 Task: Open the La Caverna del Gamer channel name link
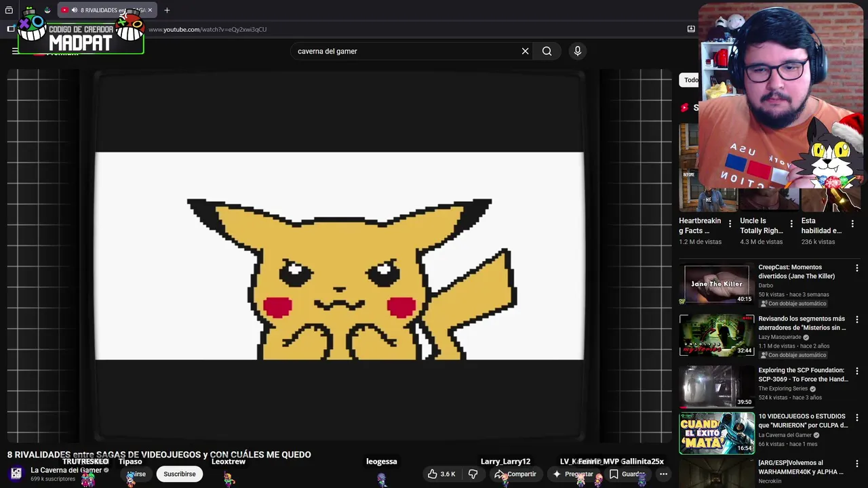pos(66,470)
